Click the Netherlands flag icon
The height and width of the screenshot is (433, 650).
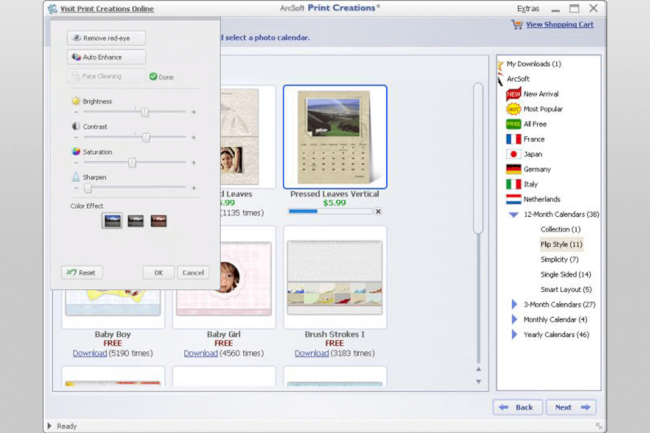click(x=513, y=199)
